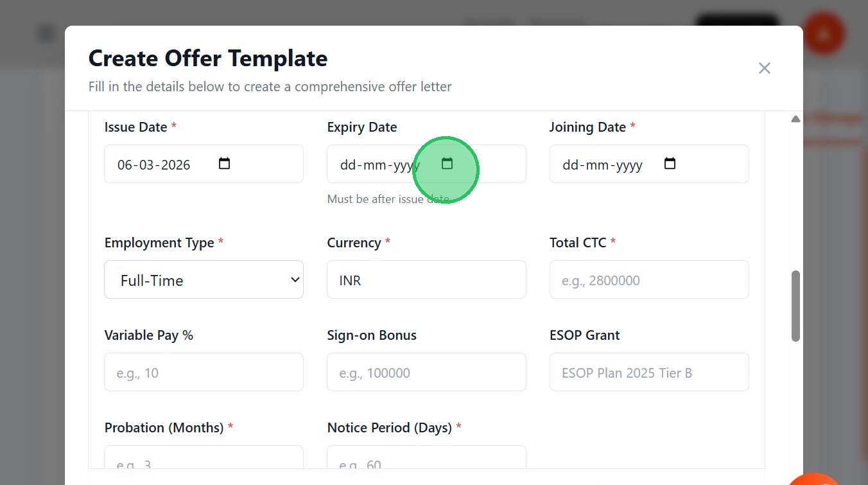Screen dimensions: 868x485
Task: Click the blurred hamburger menu icon behind the dialog
Action: coord(46,33)
